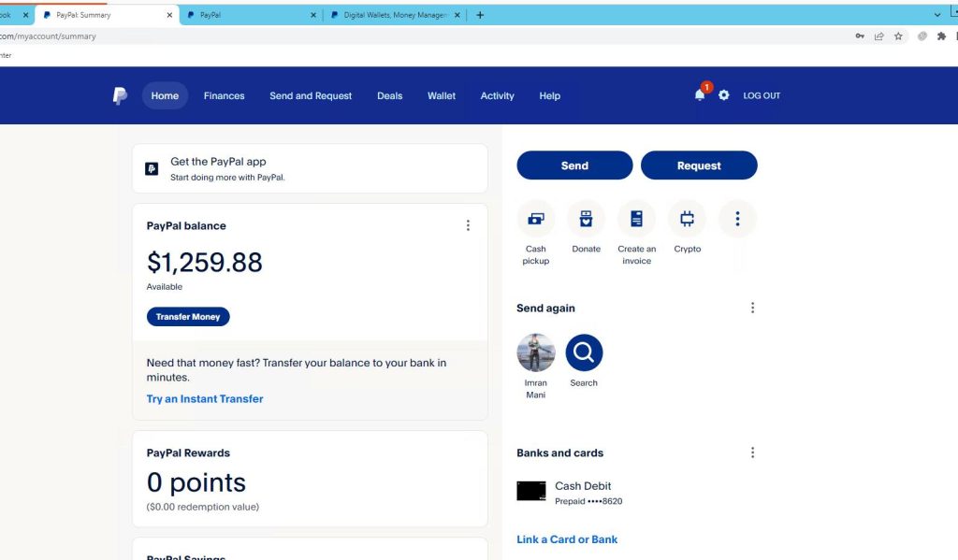
Task: Open Create an invoice icon
Action: pos(636,219)
